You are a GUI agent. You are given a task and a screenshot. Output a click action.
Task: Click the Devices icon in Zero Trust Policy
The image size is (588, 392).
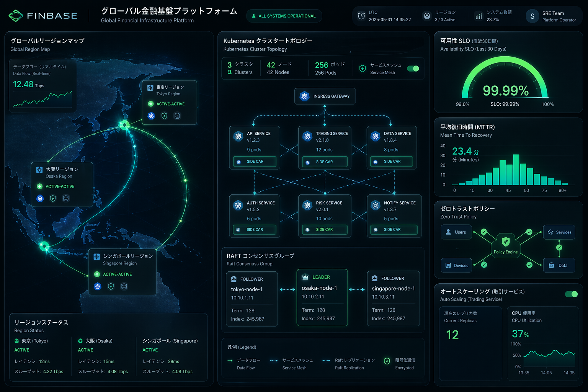tap(448, 265)
